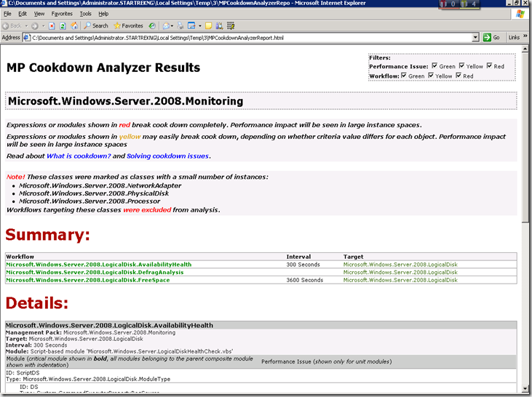Click the Edit page toolbar icon
Image resolution: width=532 pixels, height=397 pixels.
[191, 25]
